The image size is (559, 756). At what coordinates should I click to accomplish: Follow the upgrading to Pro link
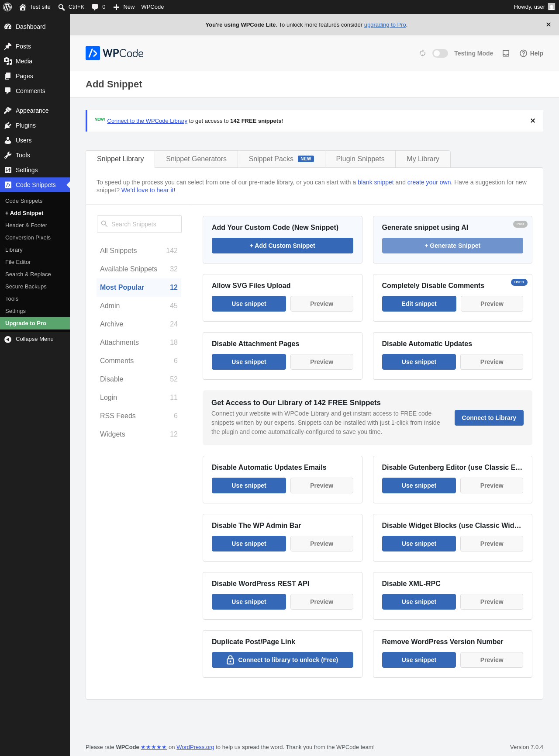(x=385, y=25)
